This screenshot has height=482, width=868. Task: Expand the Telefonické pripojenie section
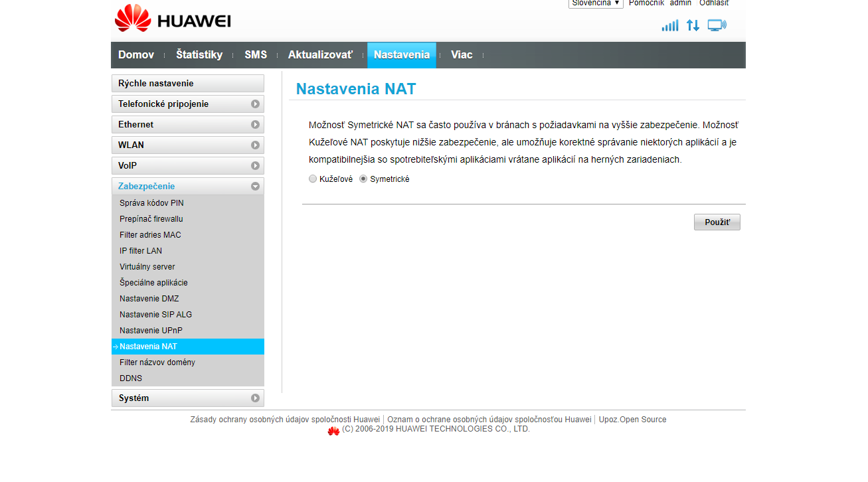tap(187, 104)
